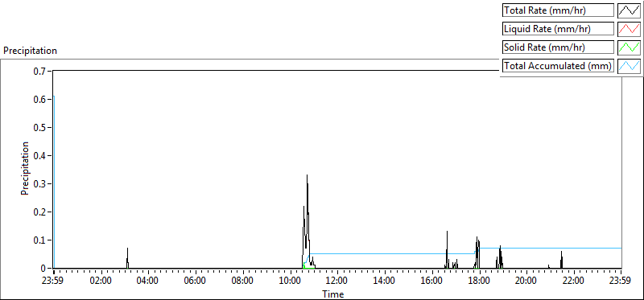Click the 0.7 y-axis maximum value
The height and width of the screenshot is (300, 644).
point(40,71)
